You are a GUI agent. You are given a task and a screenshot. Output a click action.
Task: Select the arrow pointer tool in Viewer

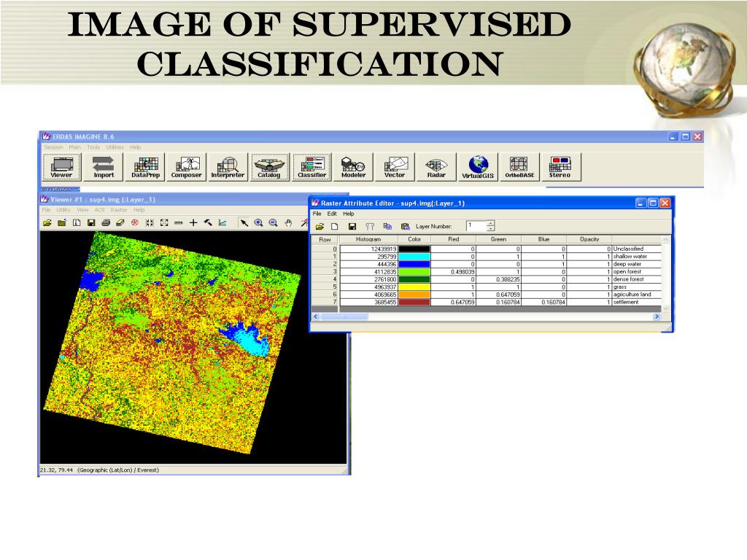244,222
